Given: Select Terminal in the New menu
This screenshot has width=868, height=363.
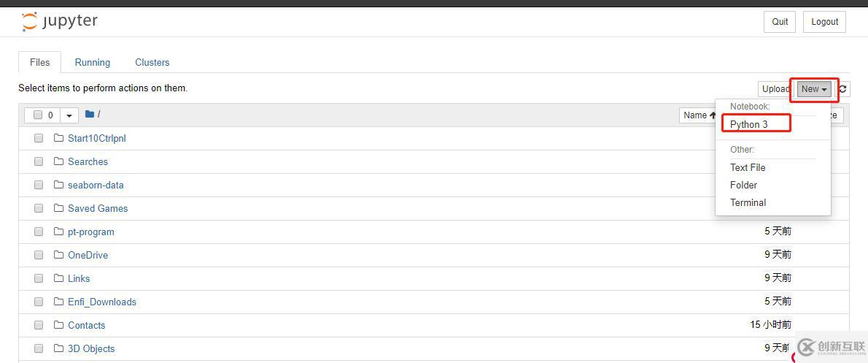Looking at the screenshot, I should tap(748, 202).
